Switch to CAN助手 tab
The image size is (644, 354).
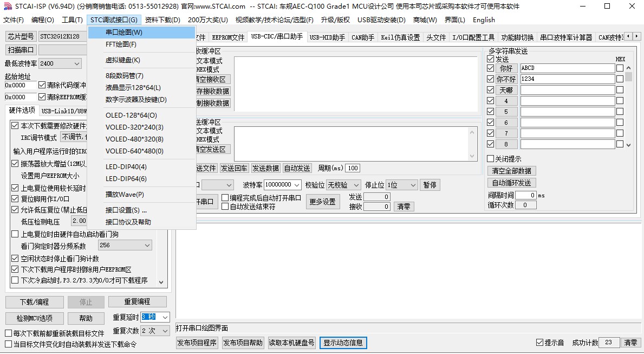(x=363, y=37)
